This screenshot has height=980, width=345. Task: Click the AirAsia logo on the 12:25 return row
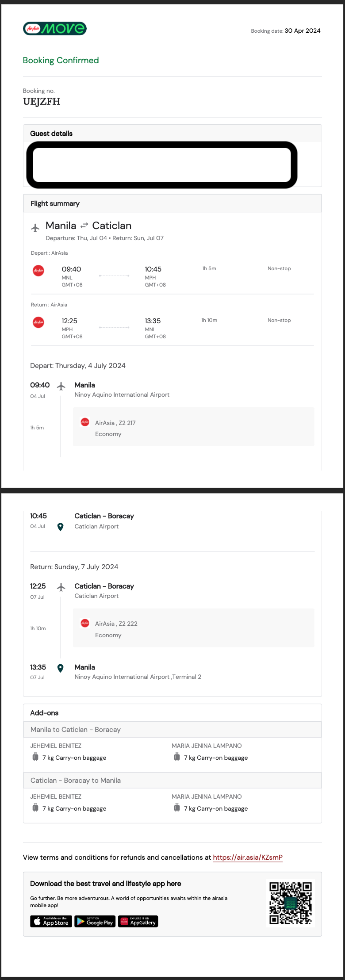tap(38, 322)
